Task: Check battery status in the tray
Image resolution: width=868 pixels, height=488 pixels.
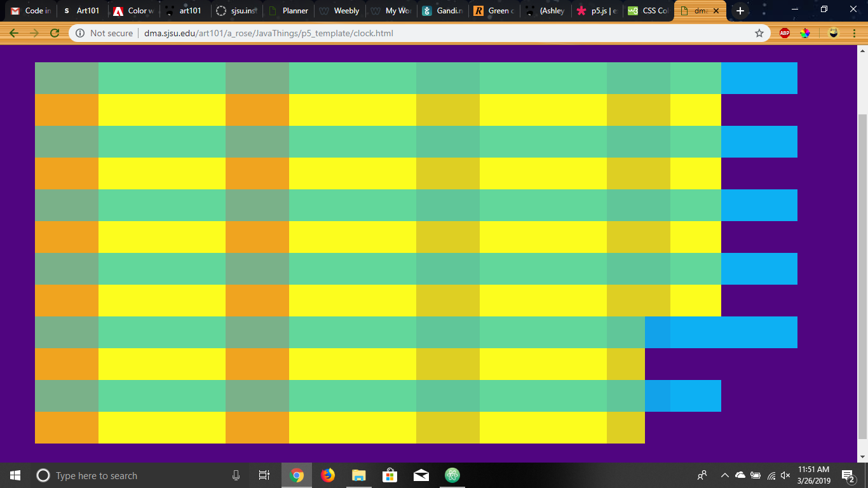Action: click(x=756, y=475)
